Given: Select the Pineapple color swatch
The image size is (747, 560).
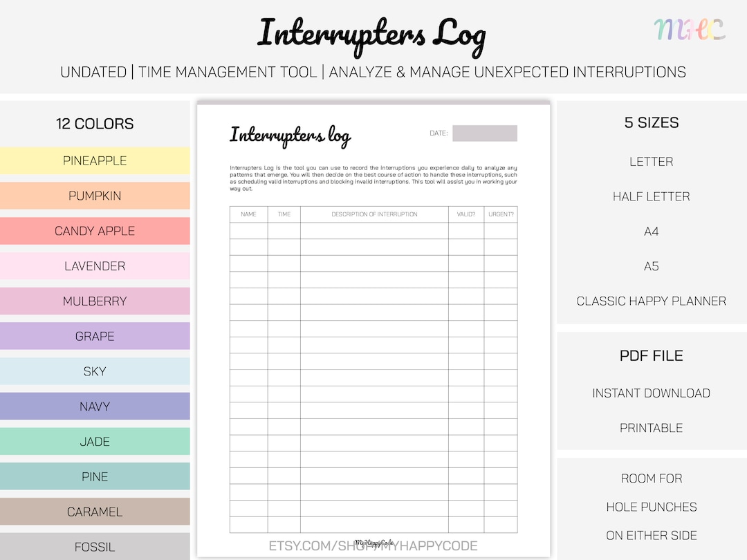Looking at the screenshot, I should pos(95,160).
